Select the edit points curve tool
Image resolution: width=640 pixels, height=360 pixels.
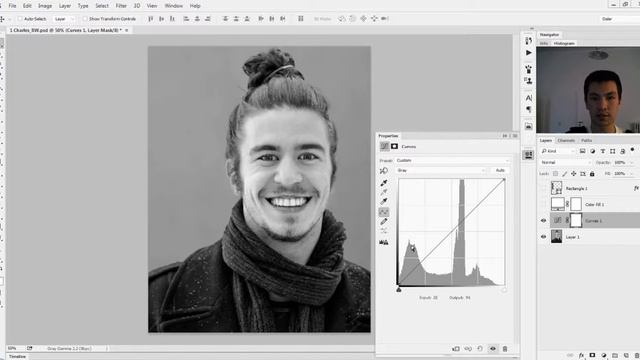(x=384, y=212)
